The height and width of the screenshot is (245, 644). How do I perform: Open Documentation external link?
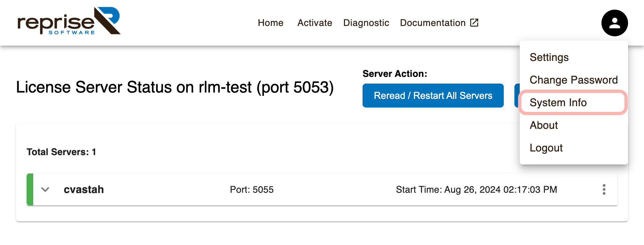(439, 23)
